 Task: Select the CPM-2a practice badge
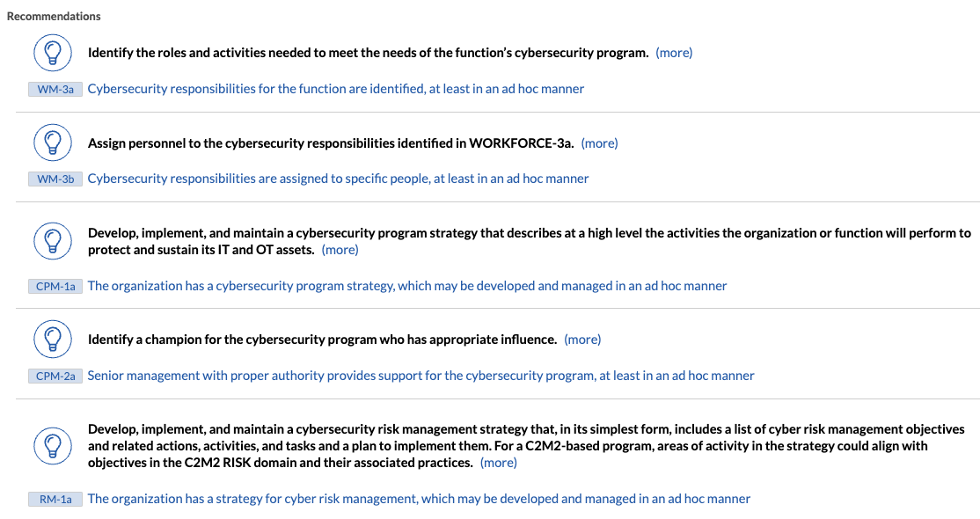coord(55,376)
